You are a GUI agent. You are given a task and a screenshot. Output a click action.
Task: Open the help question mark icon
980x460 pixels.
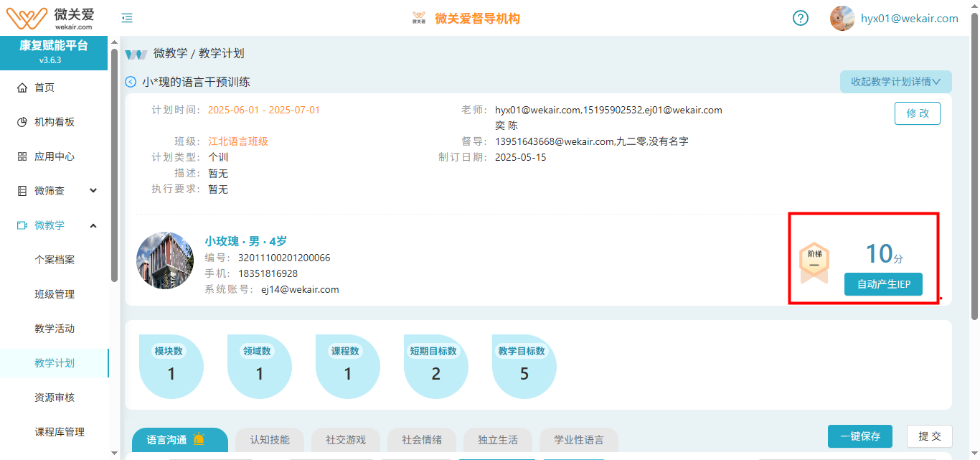pos(801,19)
